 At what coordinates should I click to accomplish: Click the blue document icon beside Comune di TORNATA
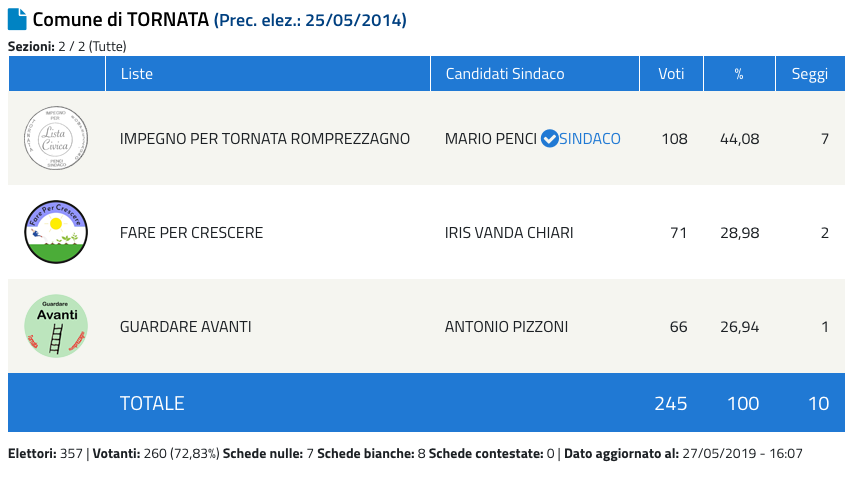click(x=17, y=19)
